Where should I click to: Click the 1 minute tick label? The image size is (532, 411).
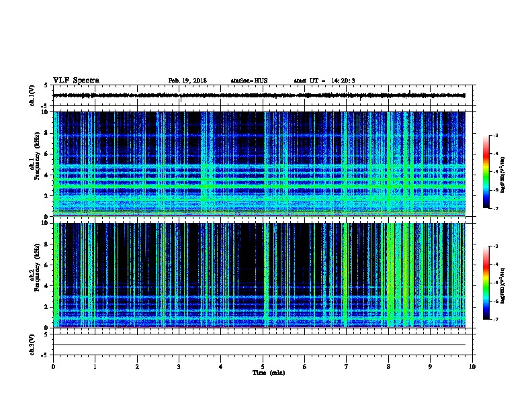pyautogui.click(x=95, y=367)
